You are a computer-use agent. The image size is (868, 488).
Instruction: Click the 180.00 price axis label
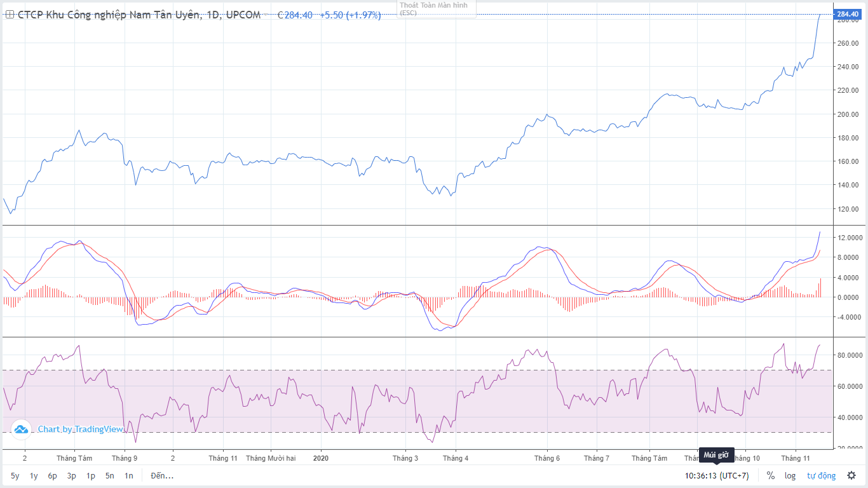[848, 138]
